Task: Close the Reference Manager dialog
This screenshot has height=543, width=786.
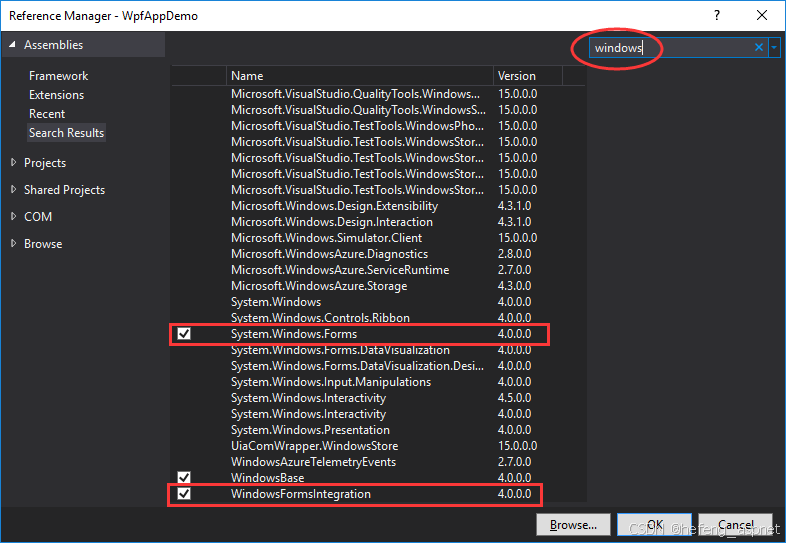Action: coord(762,16)
